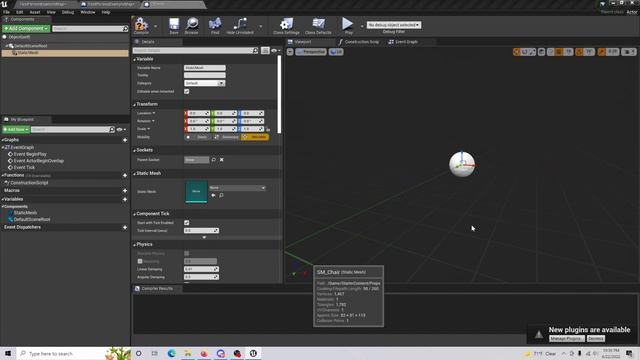The image size is (640, 360).
Task: Click the Browse magnifier icon
Action: [x=191, y=26]
